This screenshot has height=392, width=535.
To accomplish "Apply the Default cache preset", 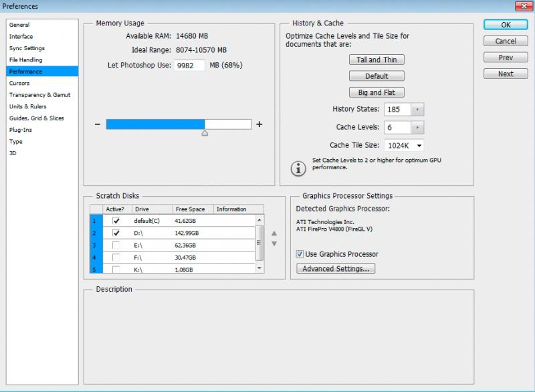I will [x=377, y=76].
